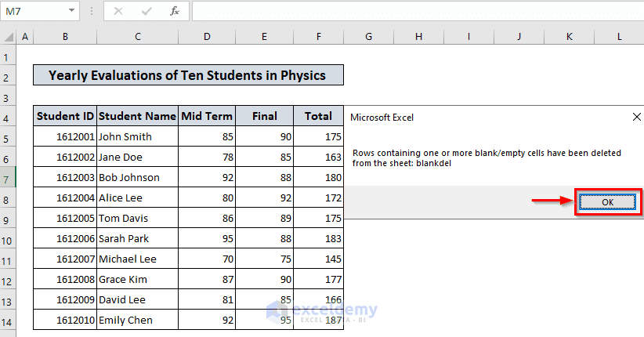Select column J header

tap(519, 37)
